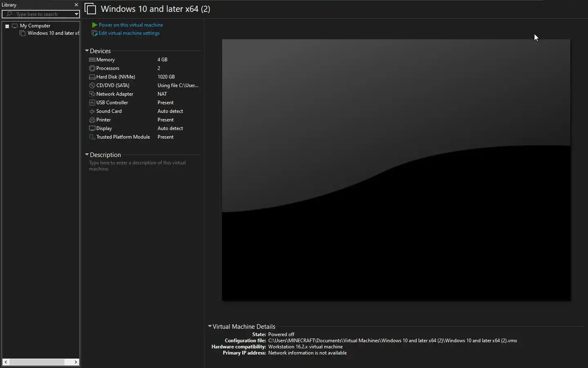Open Edit virtual machine settings

click(x=129, y=33)
